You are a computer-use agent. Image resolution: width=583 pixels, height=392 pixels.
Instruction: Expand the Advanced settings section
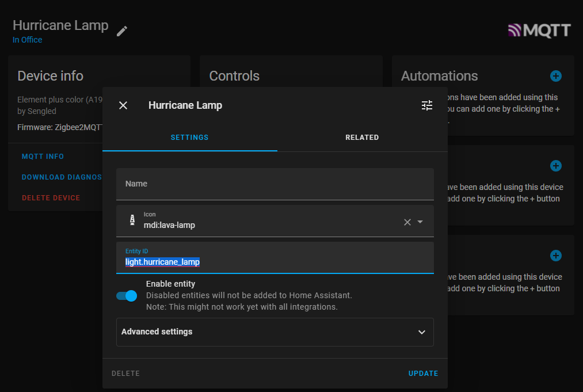pos(275,332)
